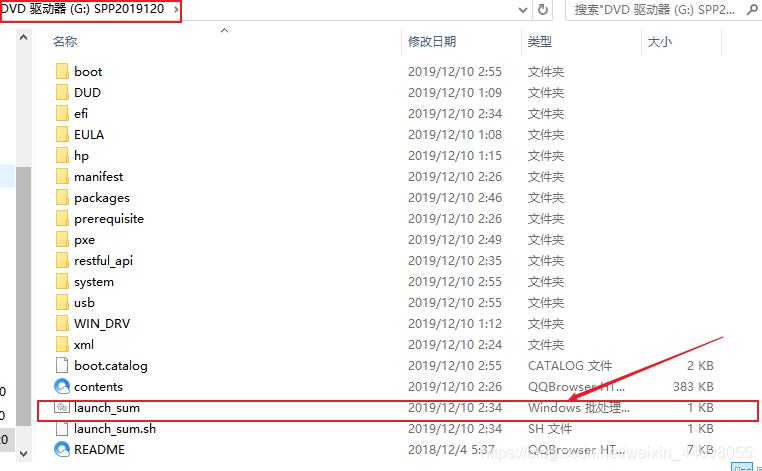The width and height of the screenshot is (762, 471).
Task: Sort by the 名称 column header
Action: click(65, 42)
